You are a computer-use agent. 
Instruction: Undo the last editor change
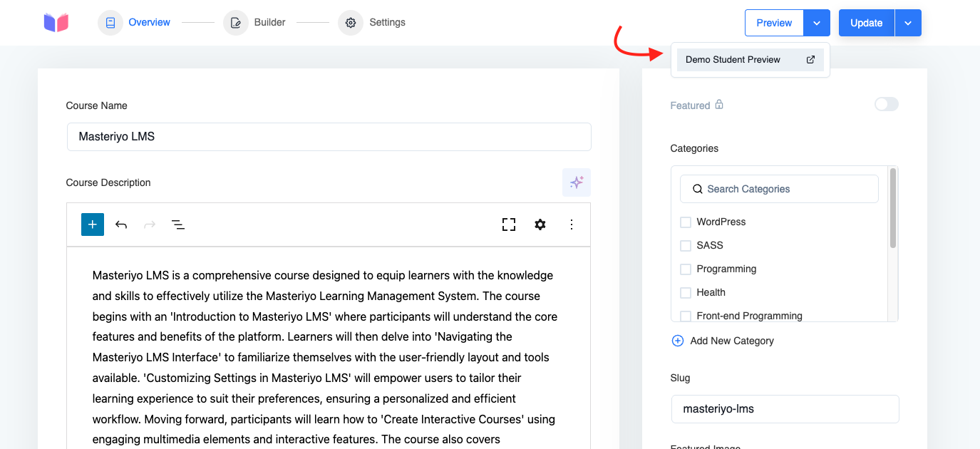click(x=121, y=224)
